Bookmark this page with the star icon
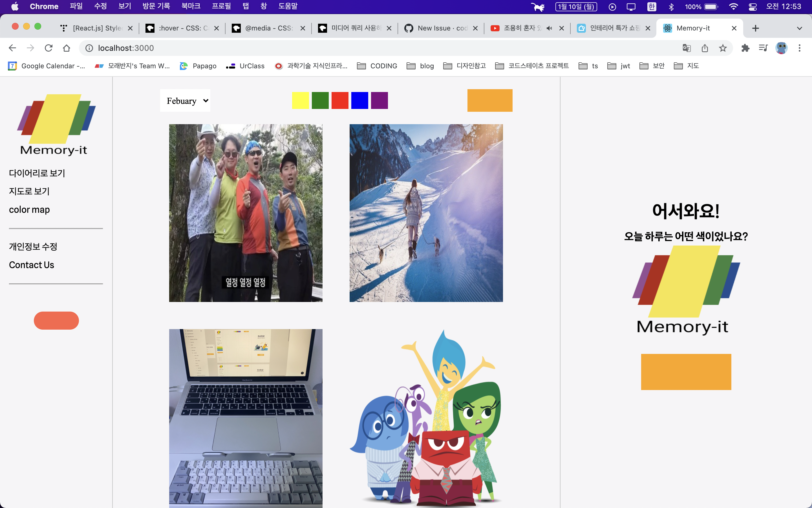812x508 pixels. pos(723,48)
